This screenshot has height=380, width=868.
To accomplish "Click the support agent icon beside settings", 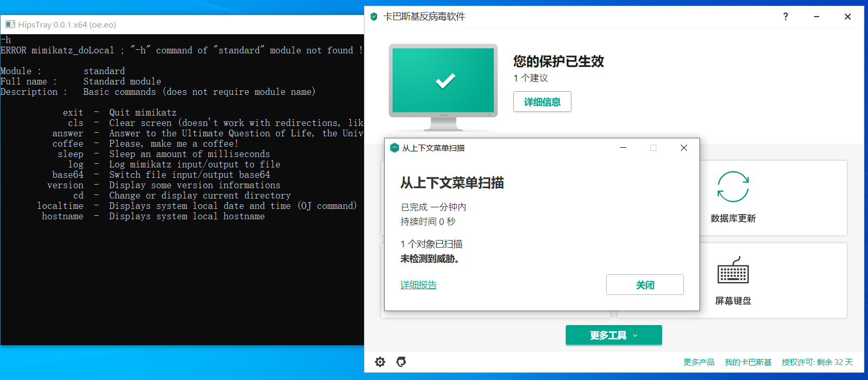I will point(401,362).
